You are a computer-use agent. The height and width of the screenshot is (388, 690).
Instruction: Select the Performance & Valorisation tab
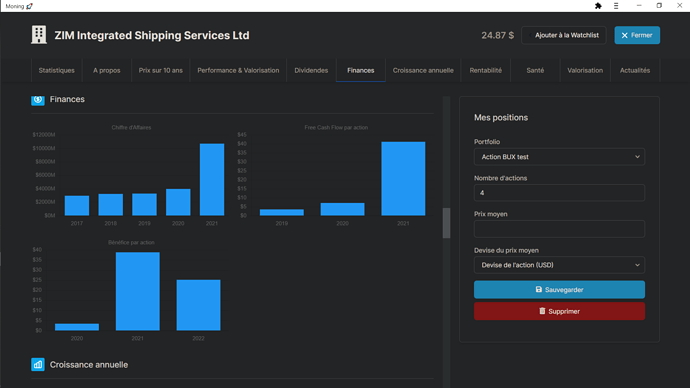click(x=238, y=70)
